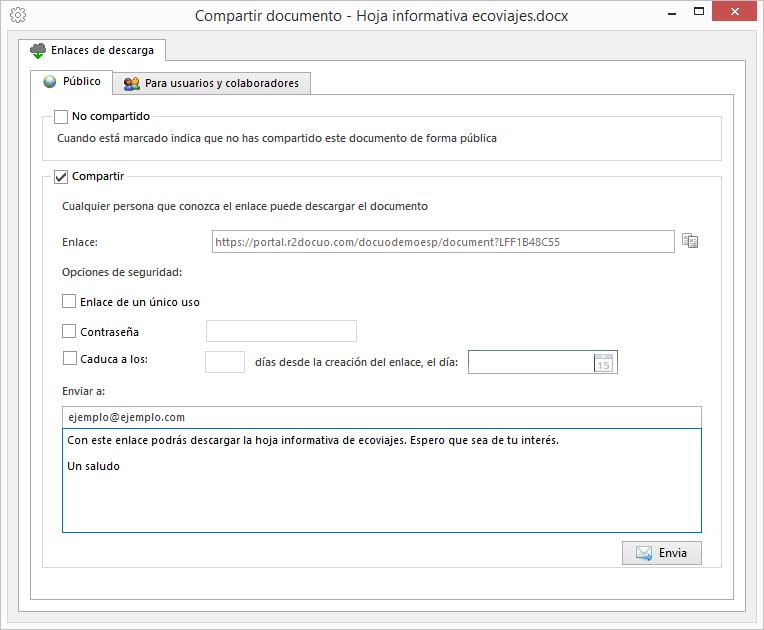The width and height of the screenshot is (764, 630).
Task: Send the link with the Envia button
Action: (662, 553)
